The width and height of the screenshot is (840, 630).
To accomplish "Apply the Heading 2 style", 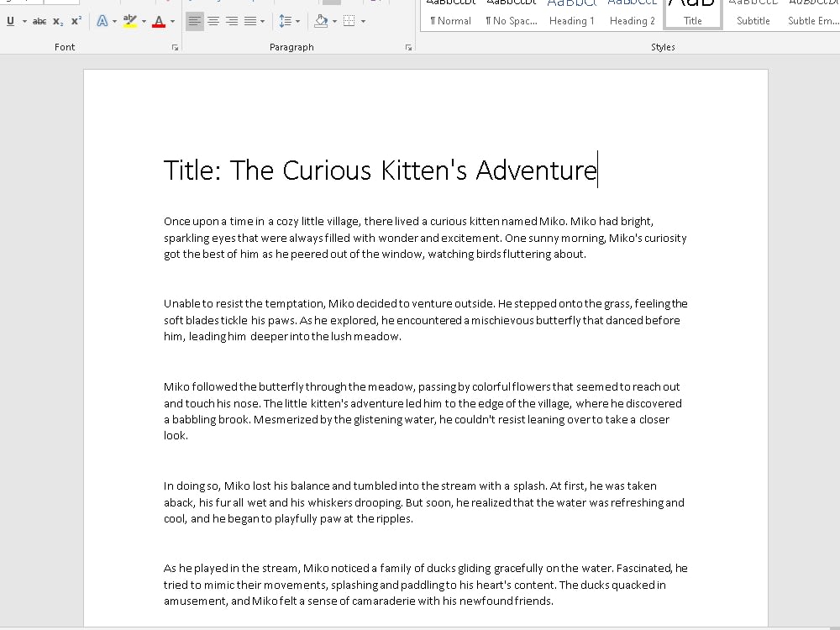I will click(x=633, y=15).
